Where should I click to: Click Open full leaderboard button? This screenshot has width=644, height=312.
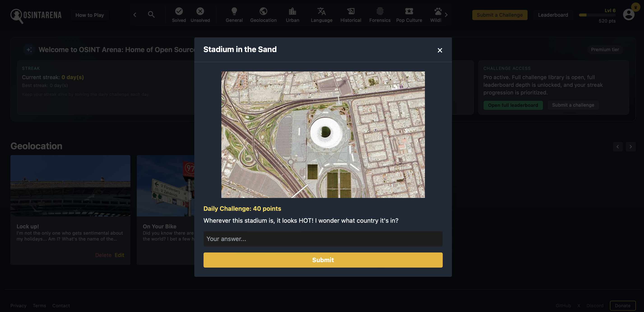click(513, 105)
